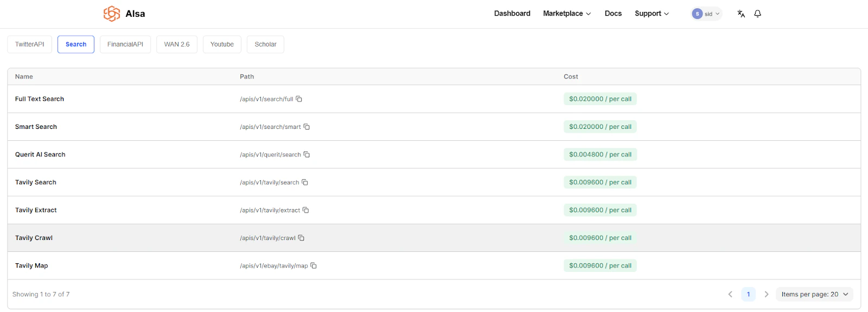Switch to the Scholar tab

(x=265, y=44)
